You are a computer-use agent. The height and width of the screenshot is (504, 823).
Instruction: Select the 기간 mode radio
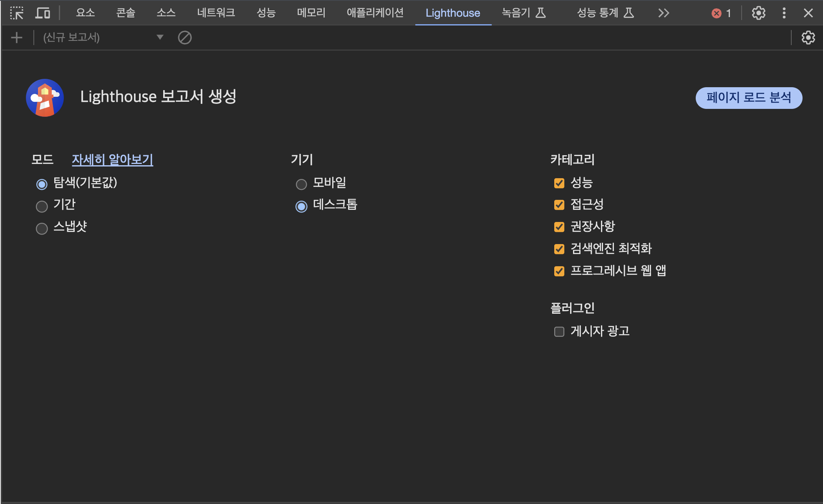[x=42, y=206]
